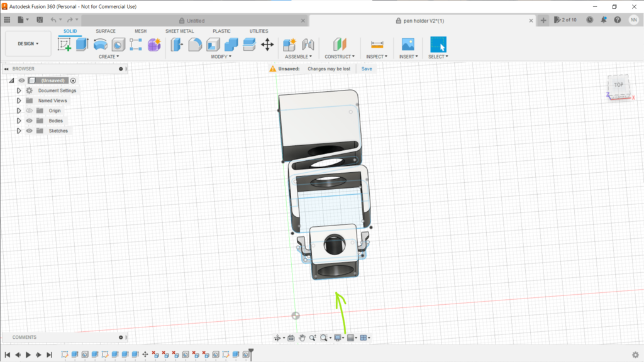This screenshot has width=644, height=362.
Task: Click the Extrude tool icon
Action: (82, 45)
